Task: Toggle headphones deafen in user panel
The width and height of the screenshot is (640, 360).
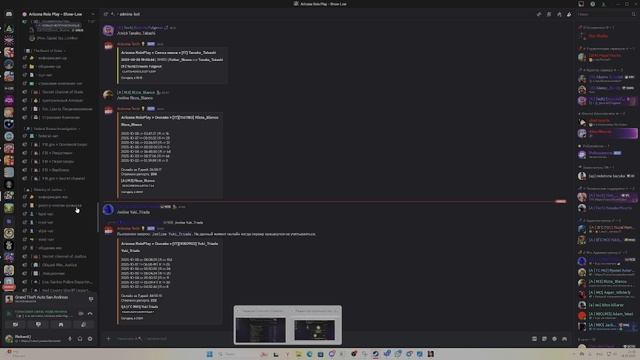Action: (80, 339)
